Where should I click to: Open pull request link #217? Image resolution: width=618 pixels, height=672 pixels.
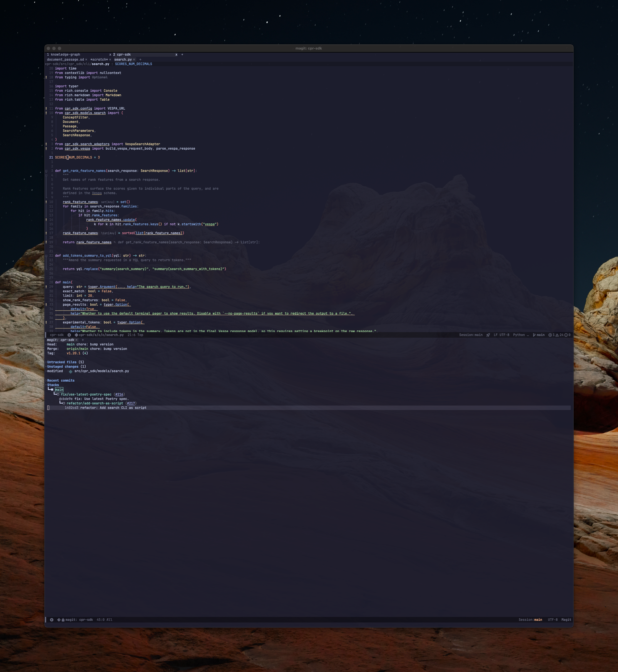(131, 403)
